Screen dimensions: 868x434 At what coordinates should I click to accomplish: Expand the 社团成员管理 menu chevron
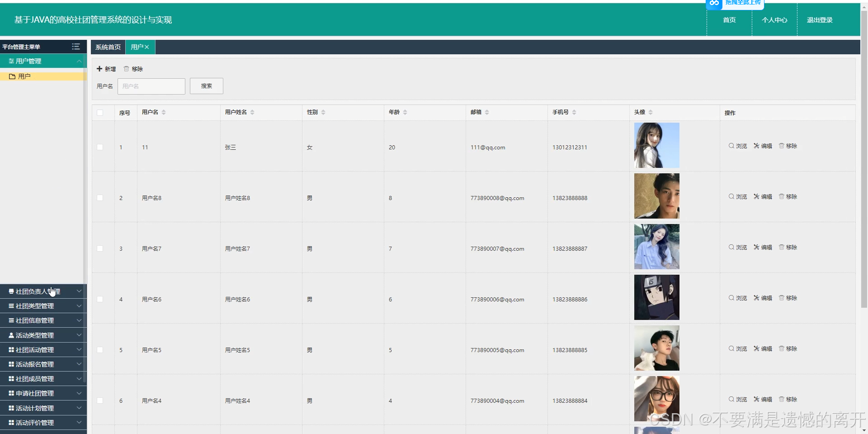[79, 379]
